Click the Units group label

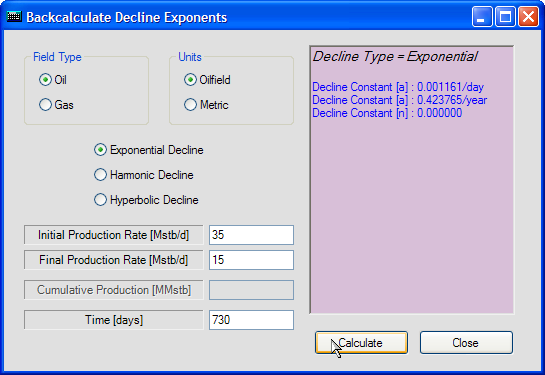tap(190, 57)
